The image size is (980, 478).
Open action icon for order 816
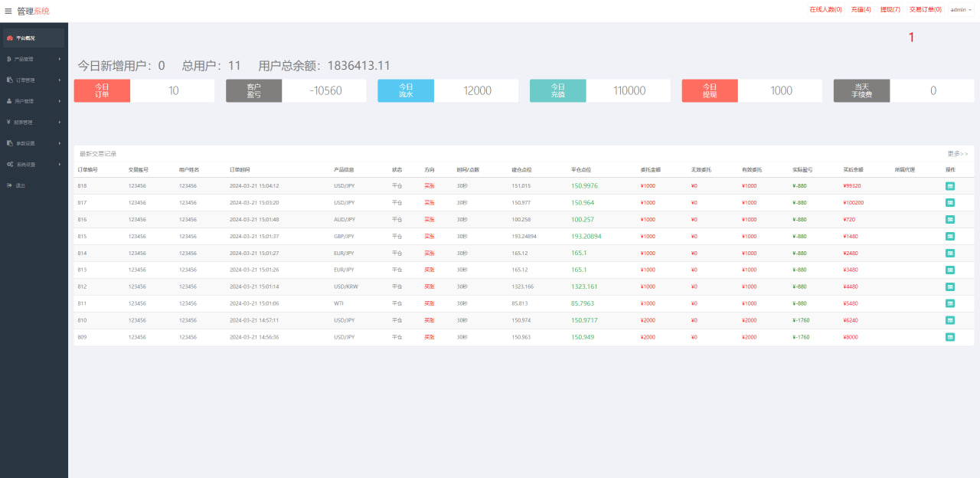950,220
